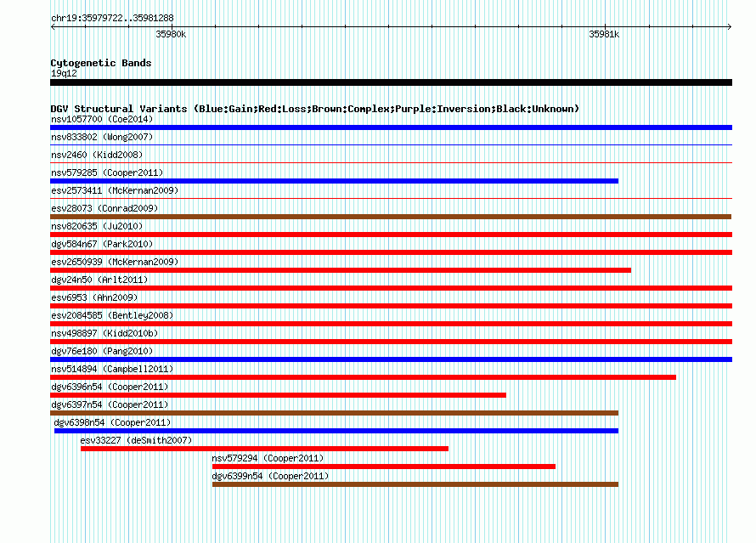Click the nsv1057700 (Coe2014) blue bar
Screen dimensions: 756x543
(x=391, y=127)
